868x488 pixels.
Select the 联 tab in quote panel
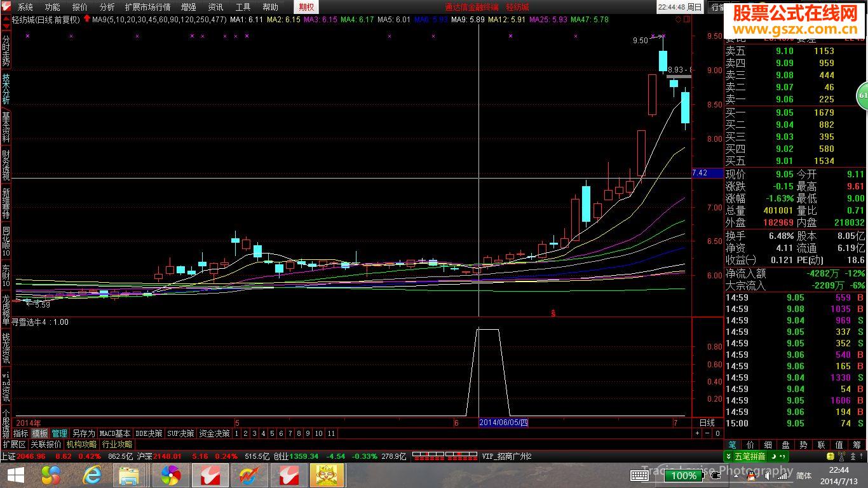click(x=822, y=445)
